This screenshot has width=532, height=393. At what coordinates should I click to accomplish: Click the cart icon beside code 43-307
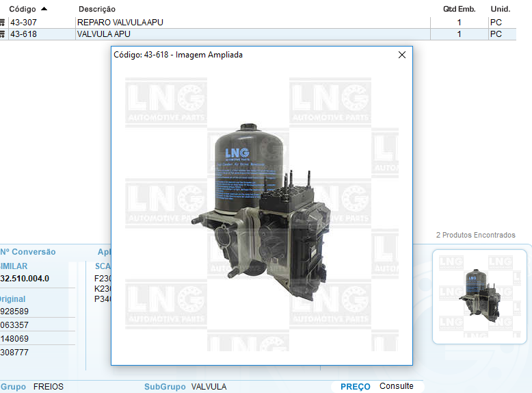click(x=3, y=23)
